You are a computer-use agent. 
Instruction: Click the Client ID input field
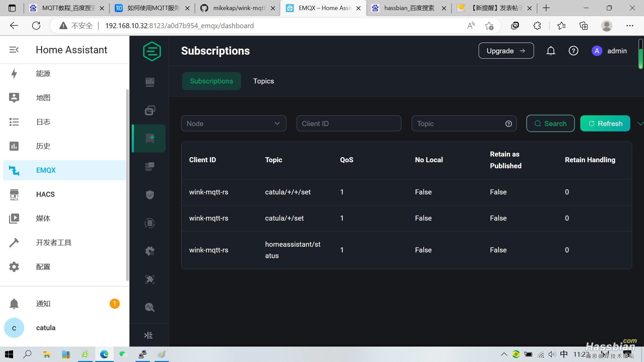pyautogui.click(x=348, y=123)
